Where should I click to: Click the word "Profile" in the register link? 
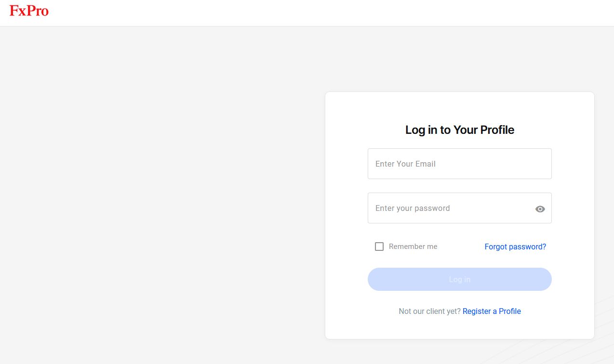pos(510,311)
